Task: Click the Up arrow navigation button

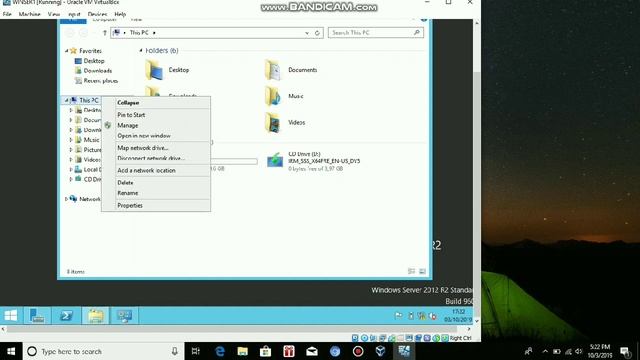Action: 104,33
